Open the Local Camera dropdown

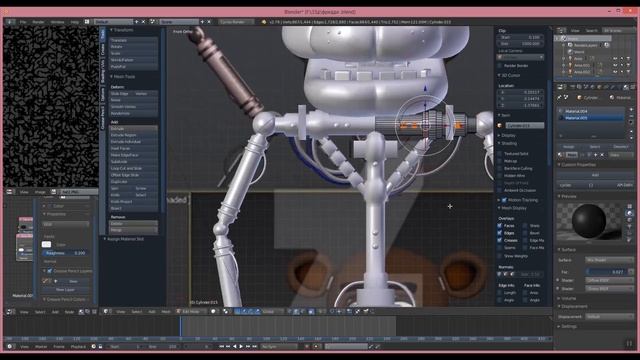(520, 57)
